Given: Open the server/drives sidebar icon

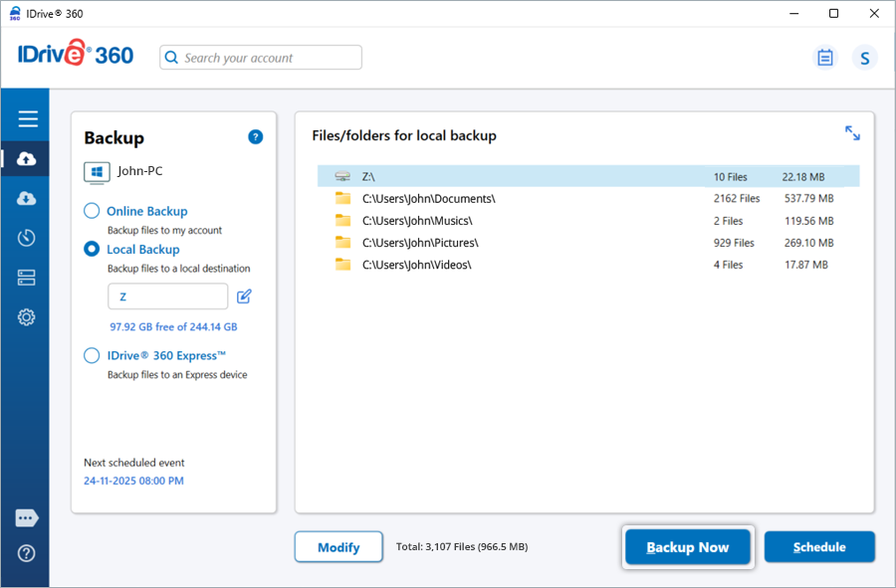Looking at the screenshot, I should click(x=27, y=278).
